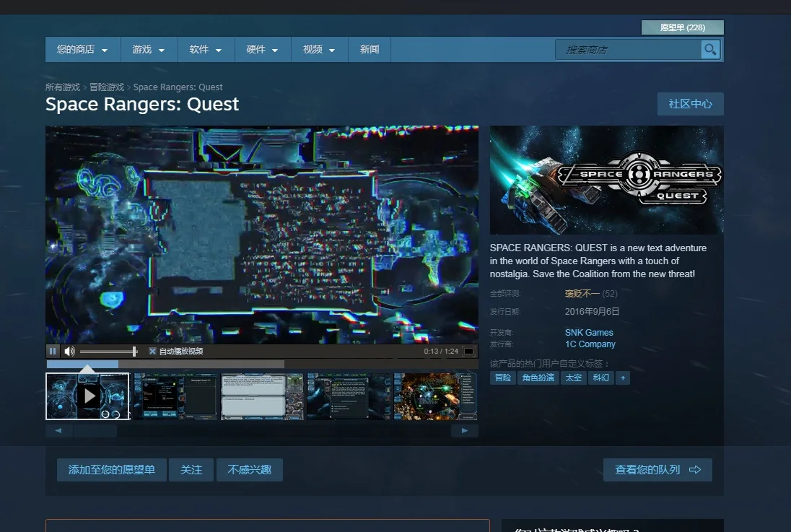Viewport: 791px width, 532px height.
Task: Select the 太空 tag
Action: [574, 378]
